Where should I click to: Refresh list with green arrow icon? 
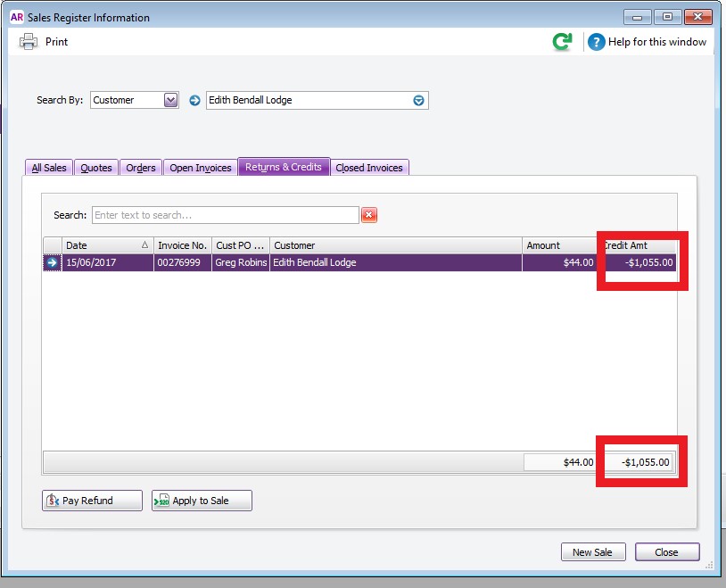tap(562, 42)
